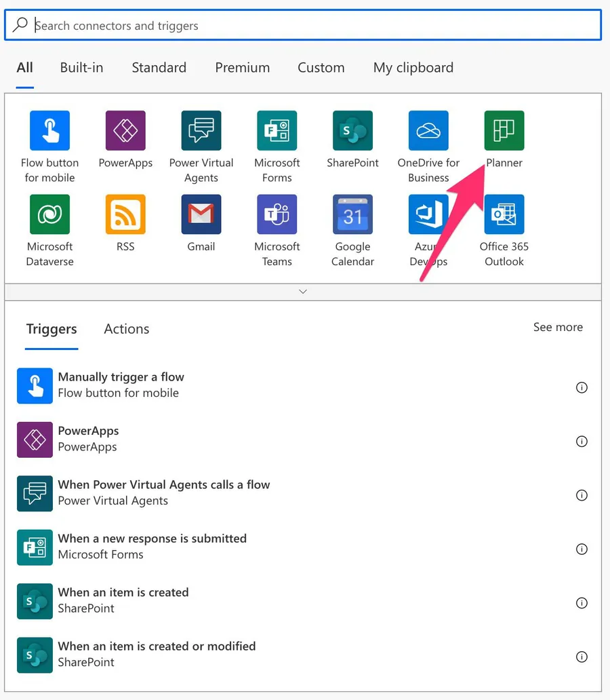The height and width of the screenshot is (700, 610).
Task: Pick the RSS connector
Action: tap(125, 214)
